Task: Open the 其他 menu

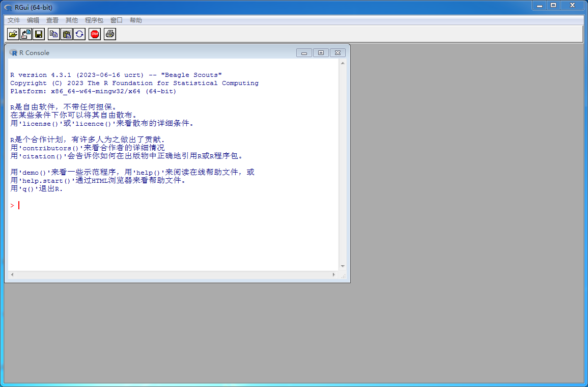Action: click(72, 20)
